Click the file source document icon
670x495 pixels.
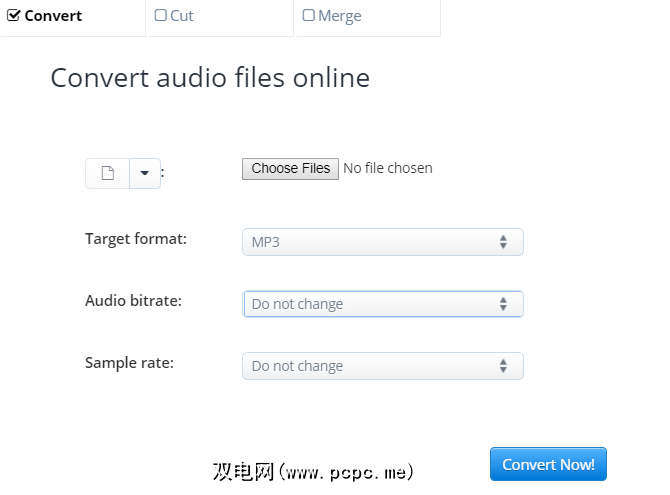coord(107,173)
